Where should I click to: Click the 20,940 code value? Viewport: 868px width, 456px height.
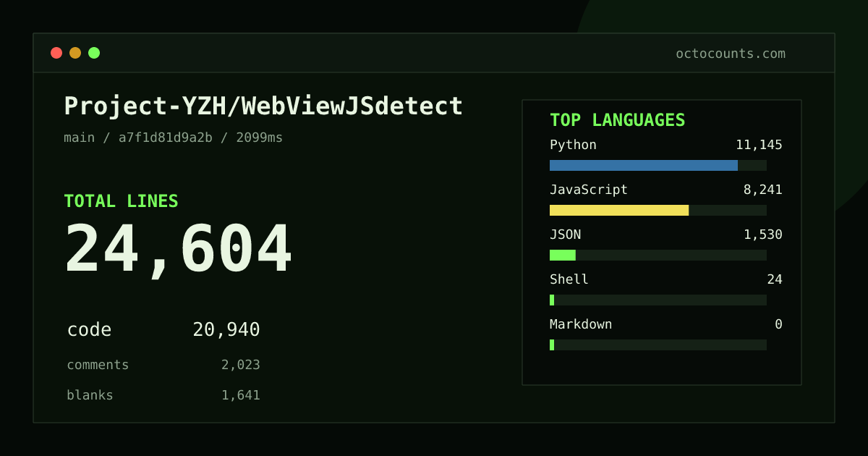tap(226, 330)
